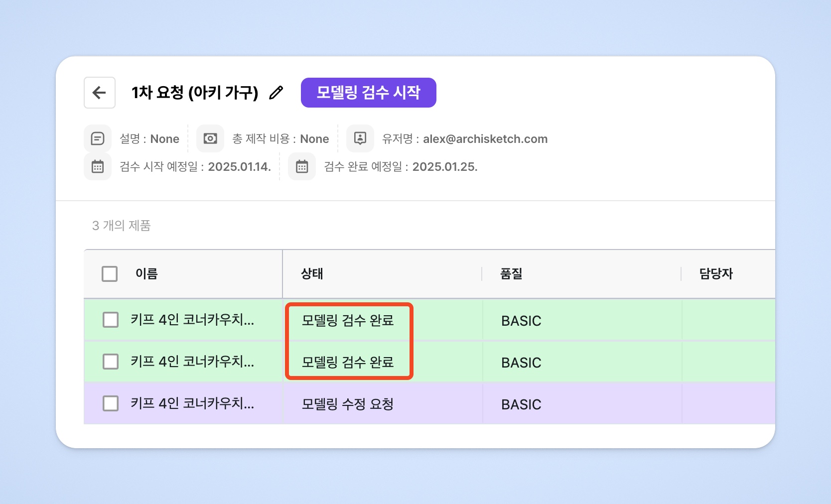The height and width of the screenshot is (504, 831).
Task: Toggle the select-all checkbox in header
Action: point(110,273)
